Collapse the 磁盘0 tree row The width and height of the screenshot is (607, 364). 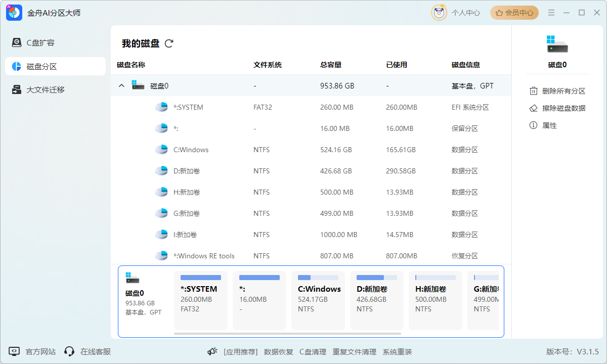(121, 86)
